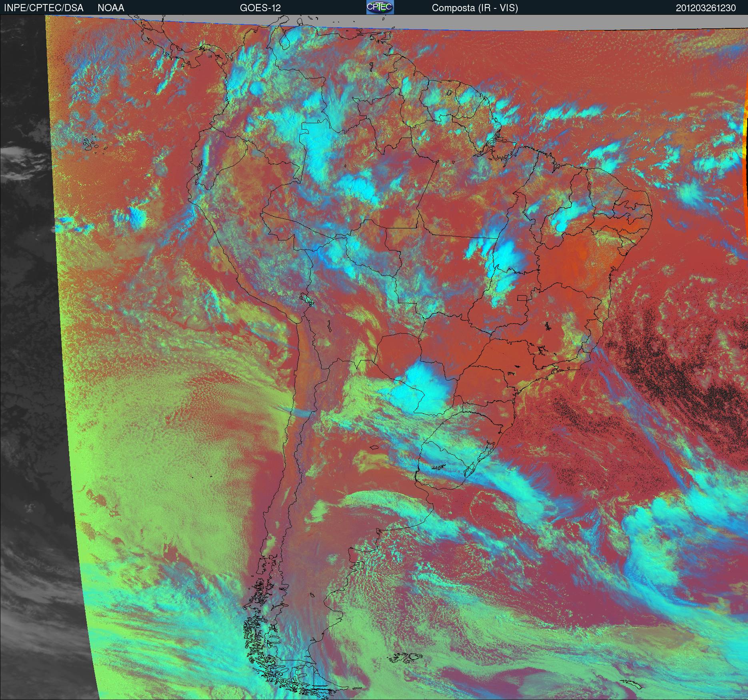Click the NOAA label in the header
Image resolution: width=748 pixels, height=700 pixels.
click(x=111, y=8)
